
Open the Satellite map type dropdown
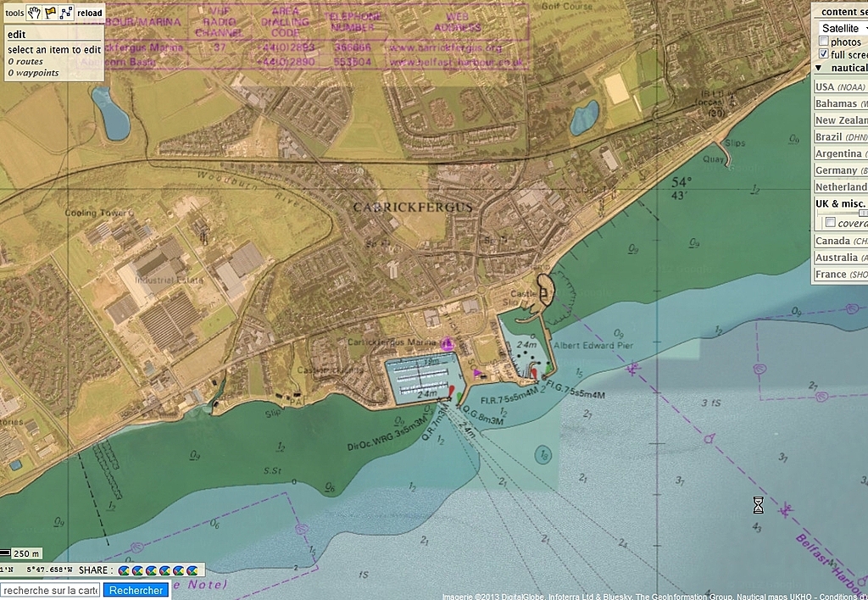843,28
